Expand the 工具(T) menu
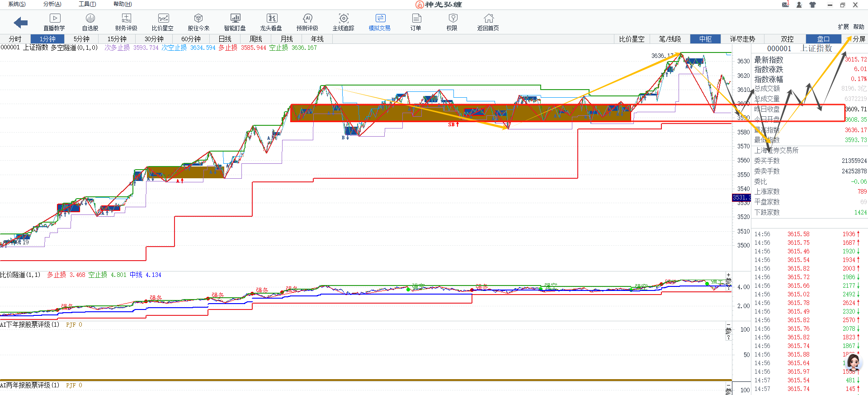 [x=87, y=4]
